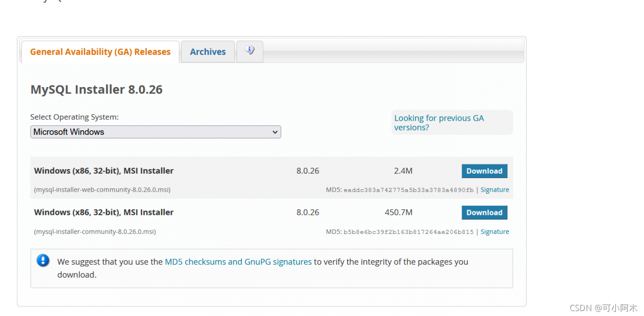The height and width of the screenshot is (316, 644).
Task: Follow the Looking for previous GA versions link
Action: (x=439, y=123)
